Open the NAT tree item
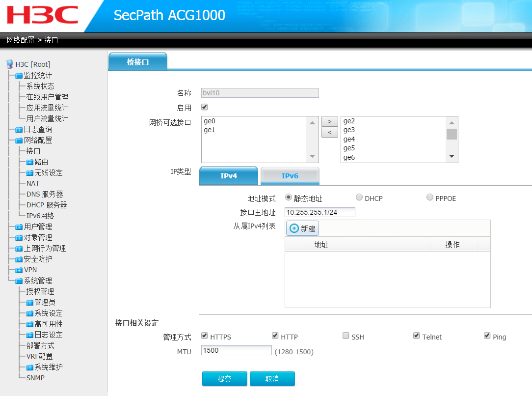The image size is (532, 396). 33,183
